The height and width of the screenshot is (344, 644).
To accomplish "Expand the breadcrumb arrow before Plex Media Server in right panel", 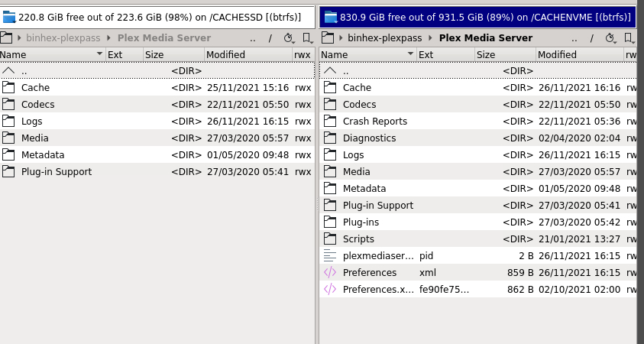I will (430, 38).
